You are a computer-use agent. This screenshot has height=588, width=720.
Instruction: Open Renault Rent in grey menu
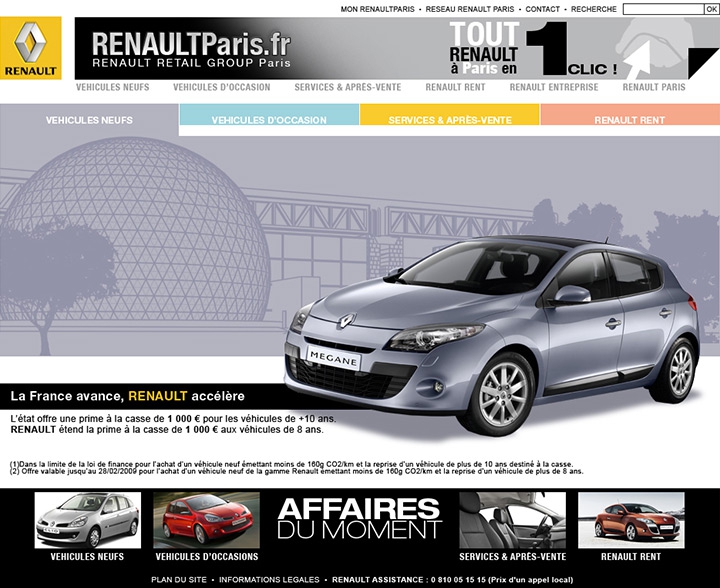(455, 87)
